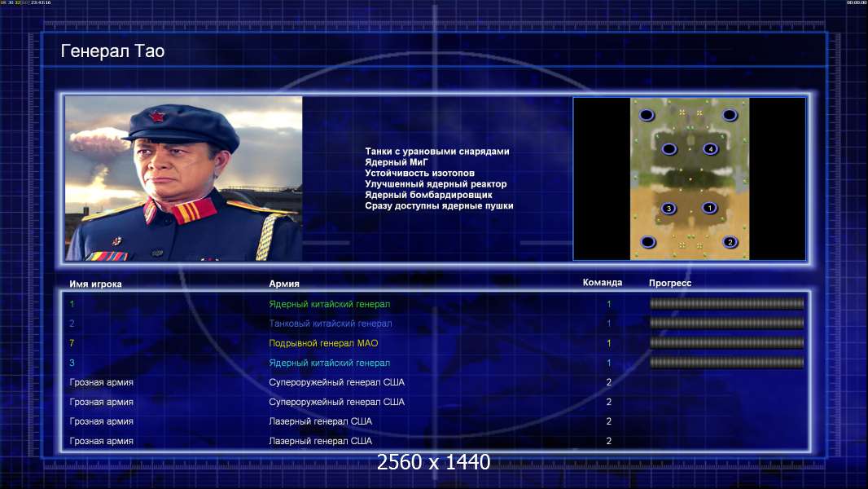Pick the empty start slot in minimap's top-right corner
Image resolution: width=868 pixels, height=489 pixels.
(730, 115)
